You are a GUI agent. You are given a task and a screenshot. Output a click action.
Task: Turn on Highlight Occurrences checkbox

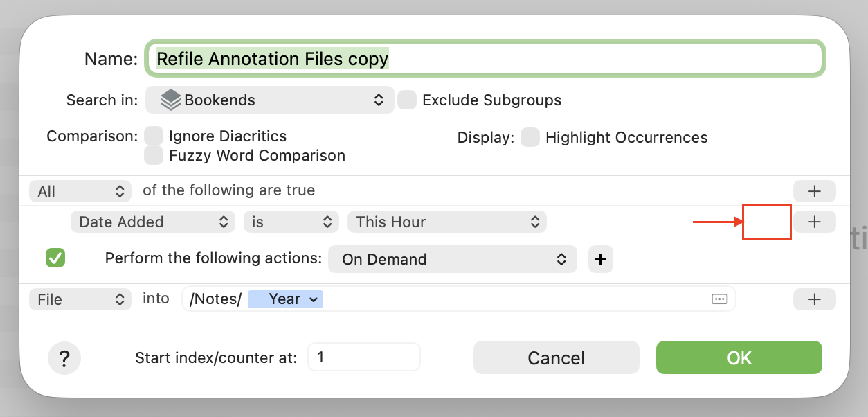tap(530, 137)
